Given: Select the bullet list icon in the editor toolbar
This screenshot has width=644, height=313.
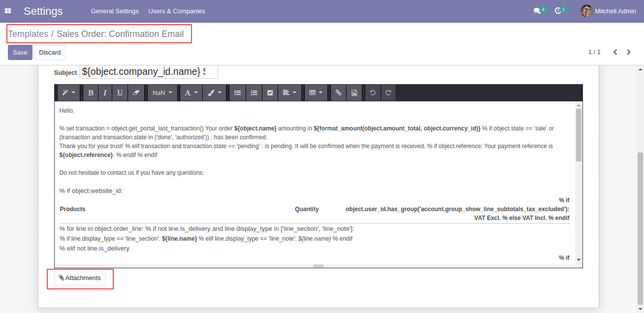Looking at the screenshot, I should pyautogui.click(x=237, y=93).
